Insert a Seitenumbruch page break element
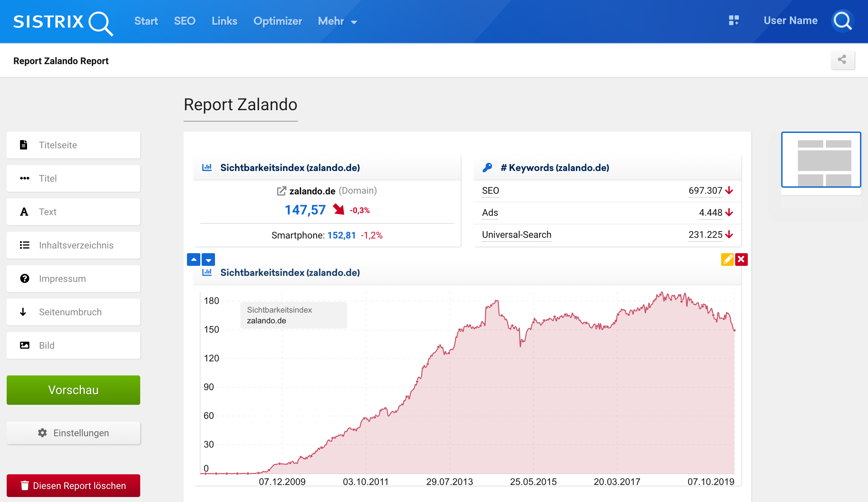The width and height of the screenshot is (868, 502). (x=73, y=312)
